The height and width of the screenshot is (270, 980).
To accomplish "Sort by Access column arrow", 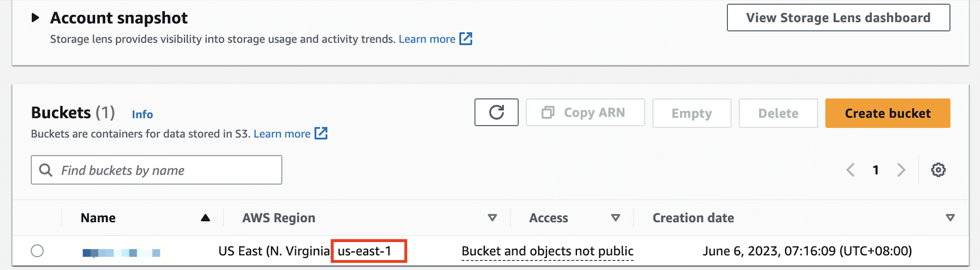I will tap(615, 218).
